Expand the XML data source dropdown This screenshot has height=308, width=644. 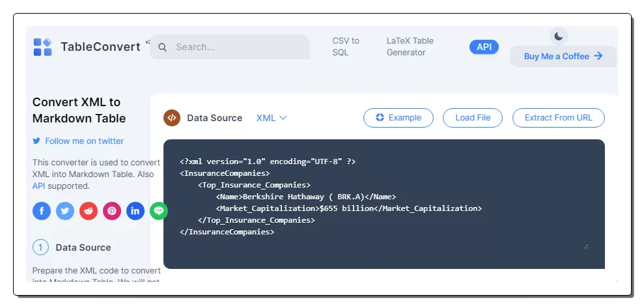click(x=272, y=118)
